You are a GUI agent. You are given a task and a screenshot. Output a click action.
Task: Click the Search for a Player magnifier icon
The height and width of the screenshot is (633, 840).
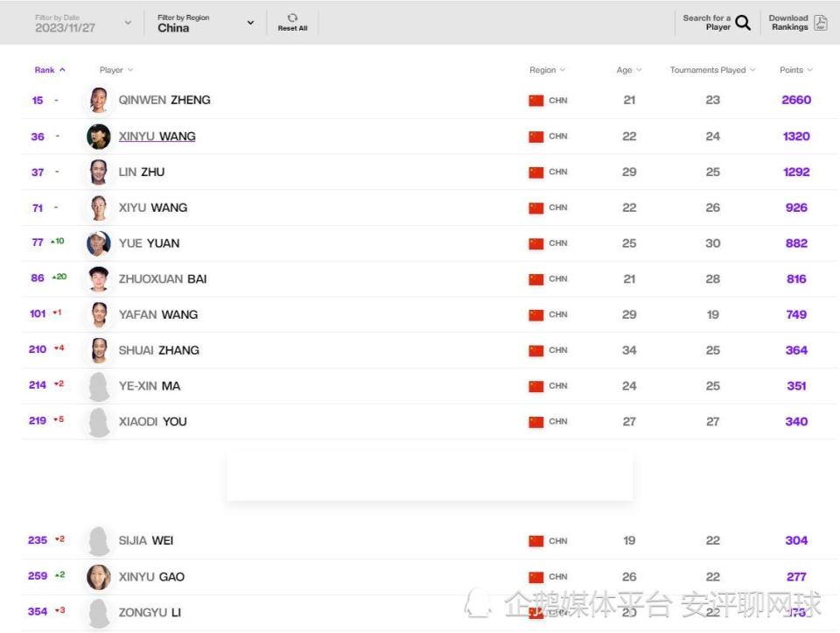click(743, 23)
